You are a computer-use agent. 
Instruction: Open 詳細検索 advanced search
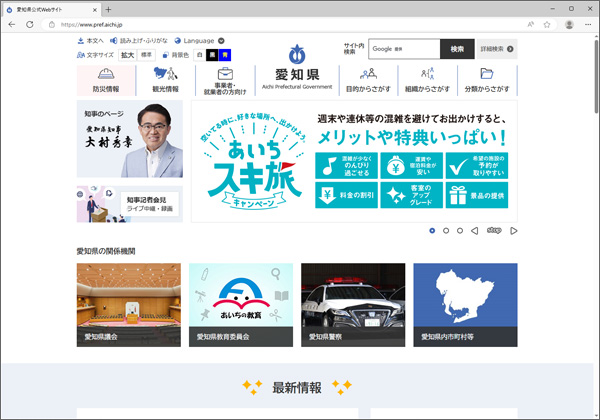coord(497,49)
